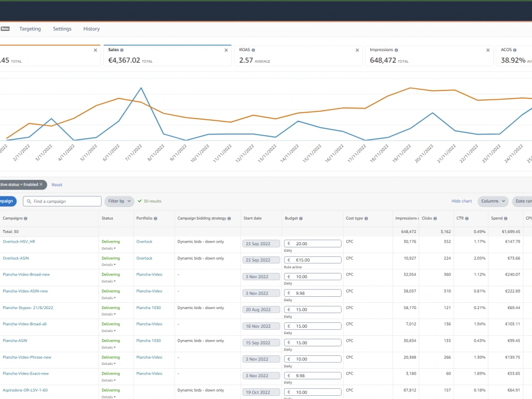Screen dimensions: 532x399
Task: Close the Spend metric card
Action: pos(95,50)
